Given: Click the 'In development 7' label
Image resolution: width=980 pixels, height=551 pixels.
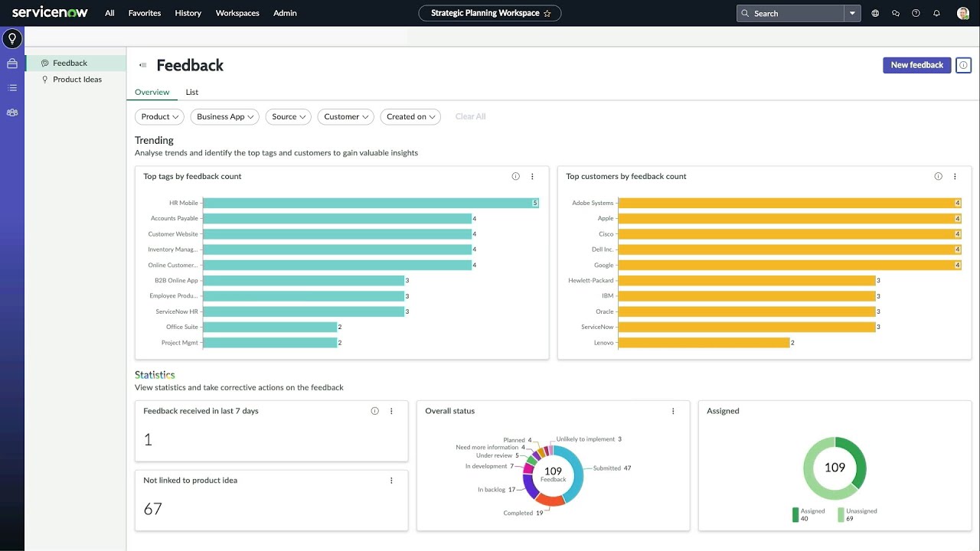Looking at the screenshot, I should coord(489,466).
